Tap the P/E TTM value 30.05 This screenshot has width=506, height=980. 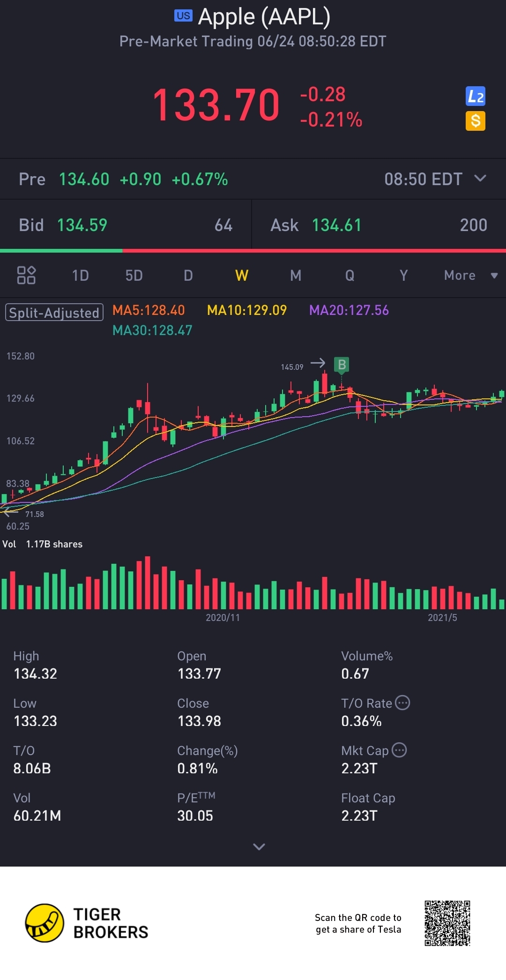click(195, 815)
